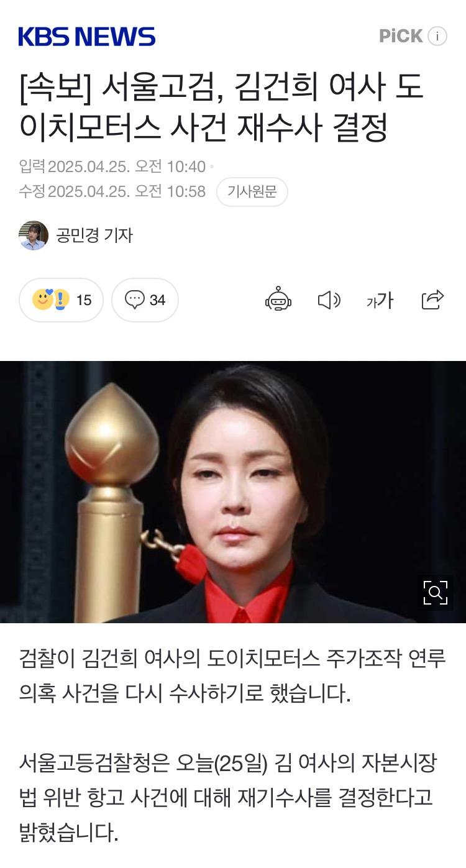Tap the reporter's profile avatar

point(34,235)
